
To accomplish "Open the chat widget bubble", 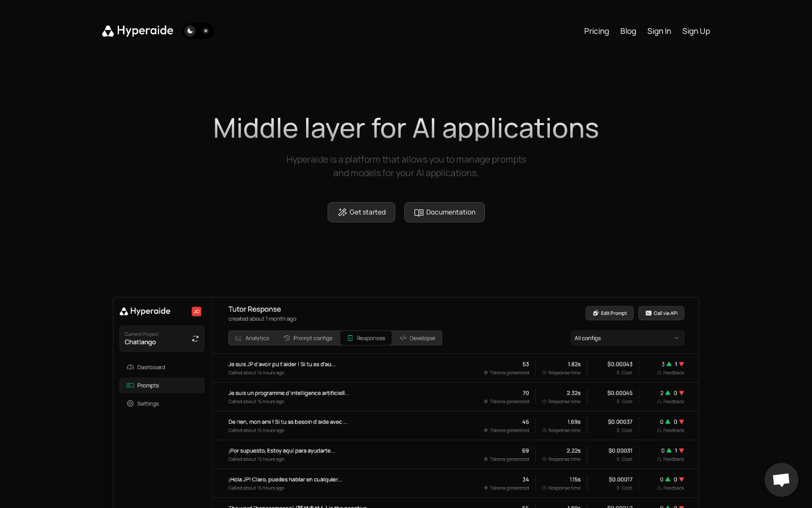I will (x=781, y=480).
